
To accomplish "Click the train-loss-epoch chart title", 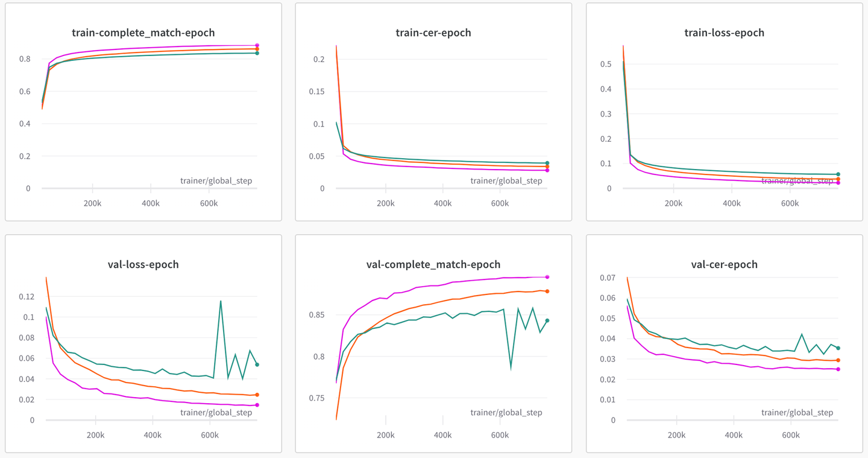I will (724, 33).
